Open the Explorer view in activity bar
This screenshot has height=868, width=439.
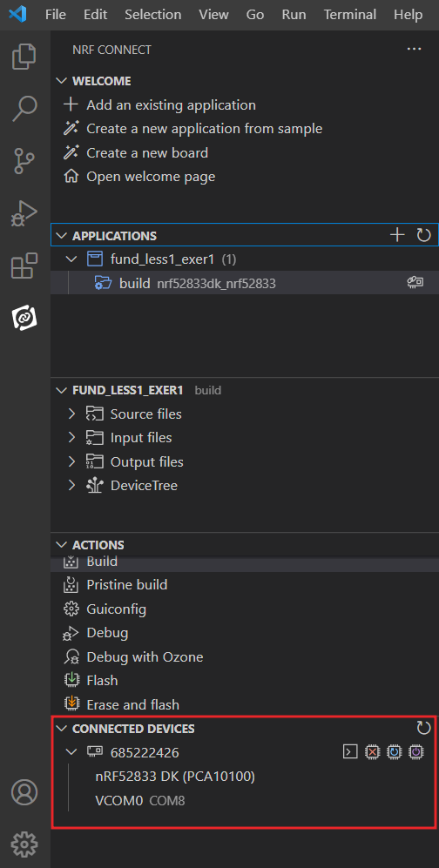(24, 56)
